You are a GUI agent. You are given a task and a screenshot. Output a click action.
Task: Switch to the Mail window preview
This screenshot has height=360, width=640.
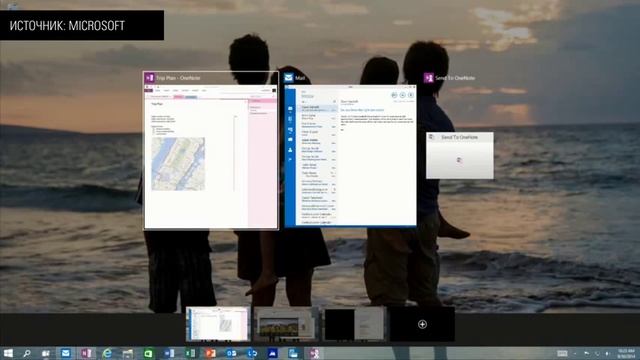(x=351, y=156)
